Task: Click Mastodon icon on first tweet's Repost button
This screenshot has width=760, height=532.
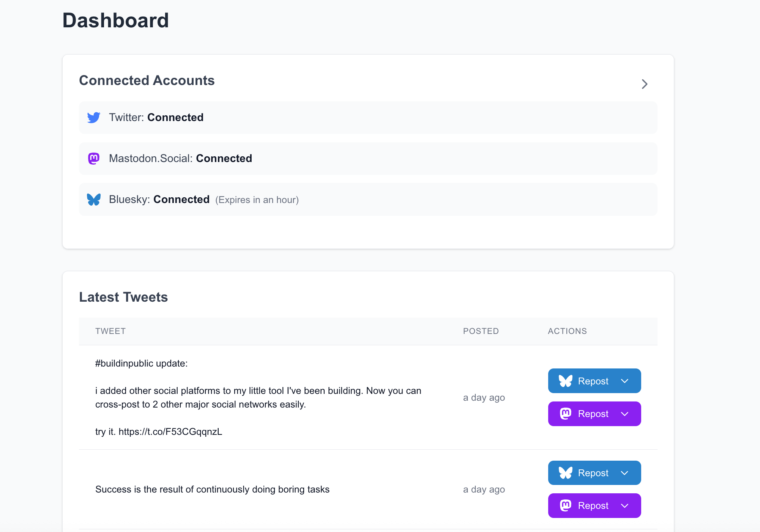Action: coord(565,414)
